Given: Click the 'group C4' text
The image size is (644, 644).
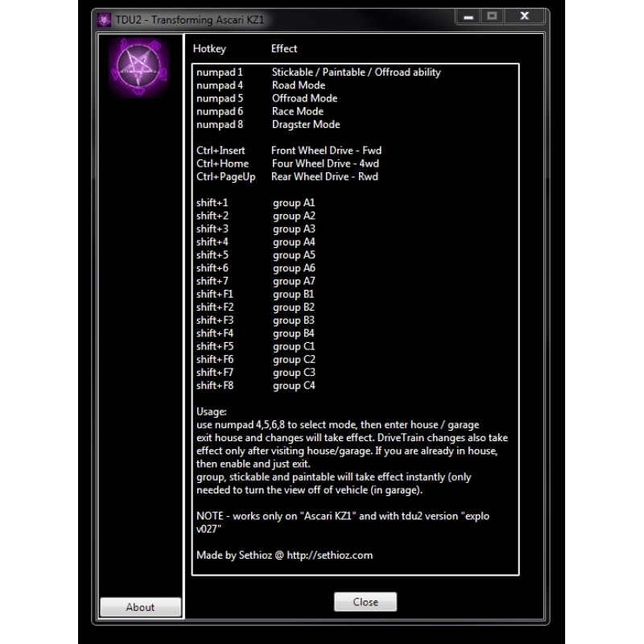Looking at the screenshot, I should 294,386.
